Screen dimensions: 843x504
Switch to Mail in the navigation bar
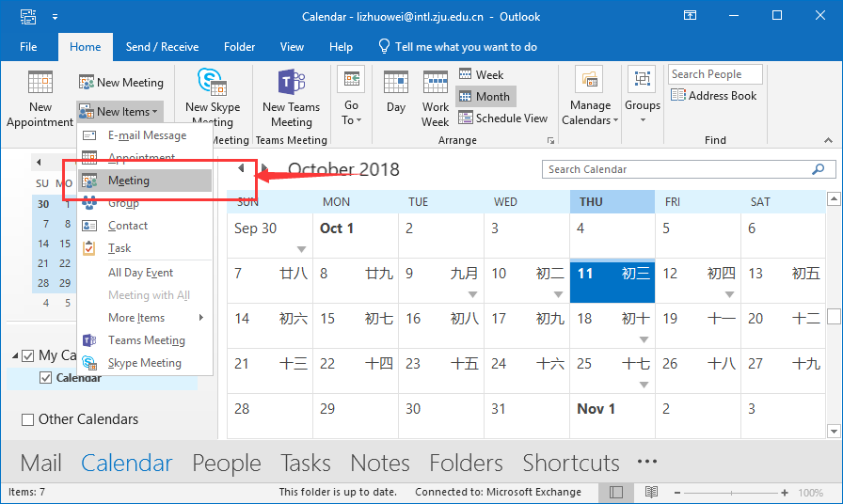click(x=40, y=463)
